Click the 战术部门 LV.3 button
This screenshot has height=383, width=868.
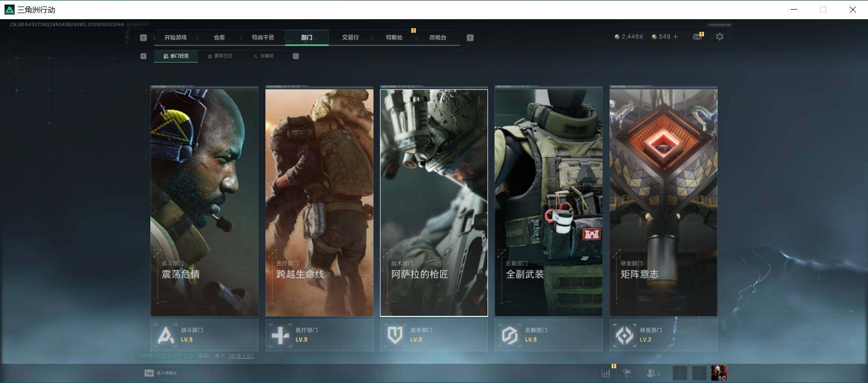click(x=434, y=335)
